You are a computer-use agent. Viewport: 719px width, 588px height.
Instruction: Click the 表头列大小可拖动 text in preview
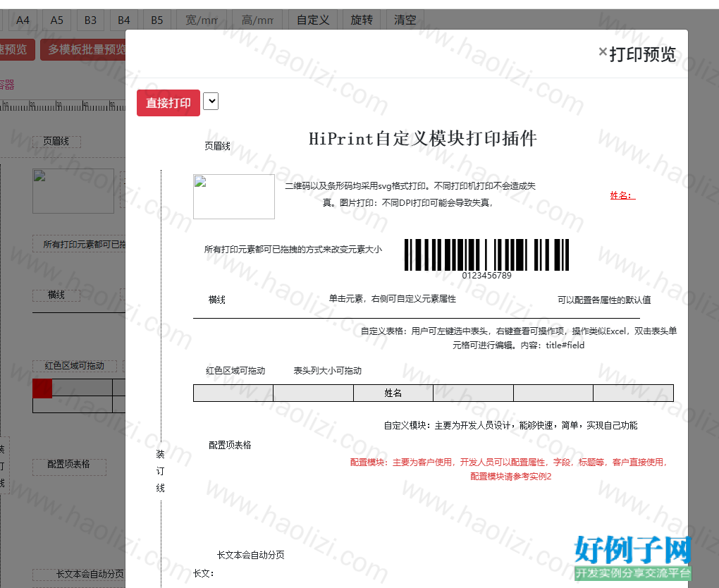click(327, 371)
